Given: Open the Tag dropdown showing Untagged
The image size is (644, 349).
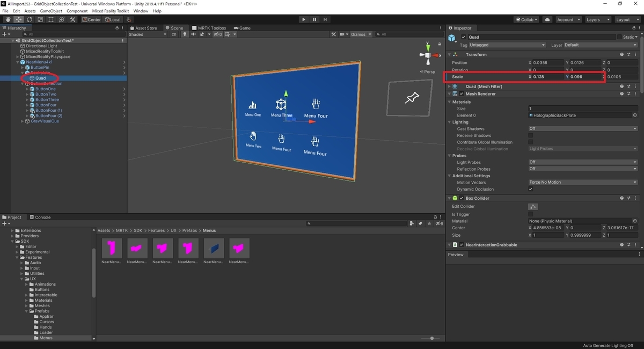Looking at the screenshot, I should coord(508,45).
